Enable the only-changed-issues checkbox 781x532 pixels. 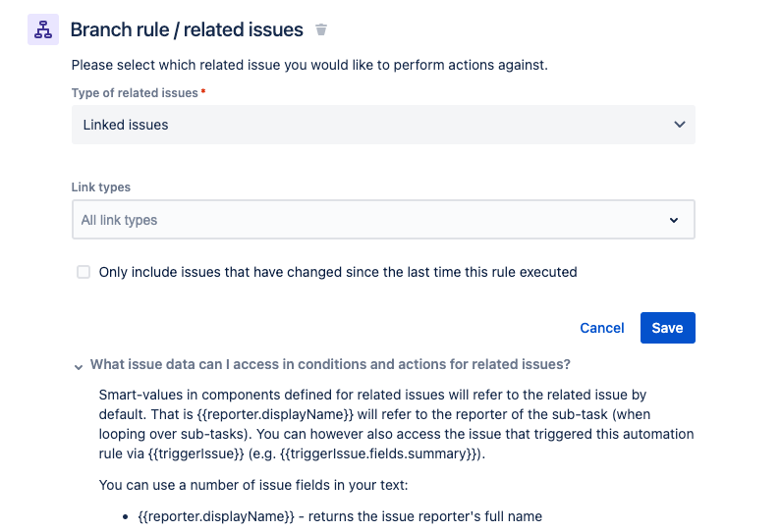tap(84, 272)
